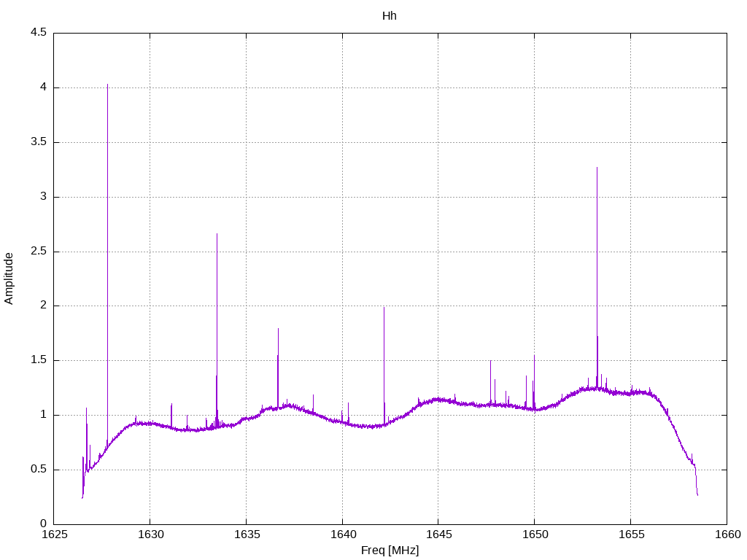Click the y-axis tick label '2.5'

coord(39,251)
